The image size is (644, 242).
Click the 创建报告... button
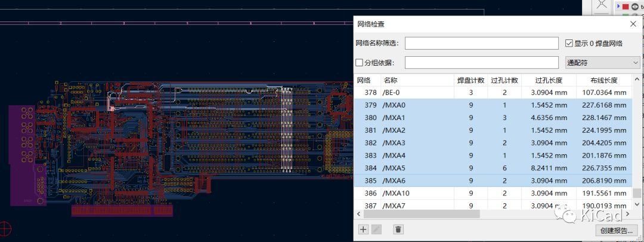coord(616,230)
